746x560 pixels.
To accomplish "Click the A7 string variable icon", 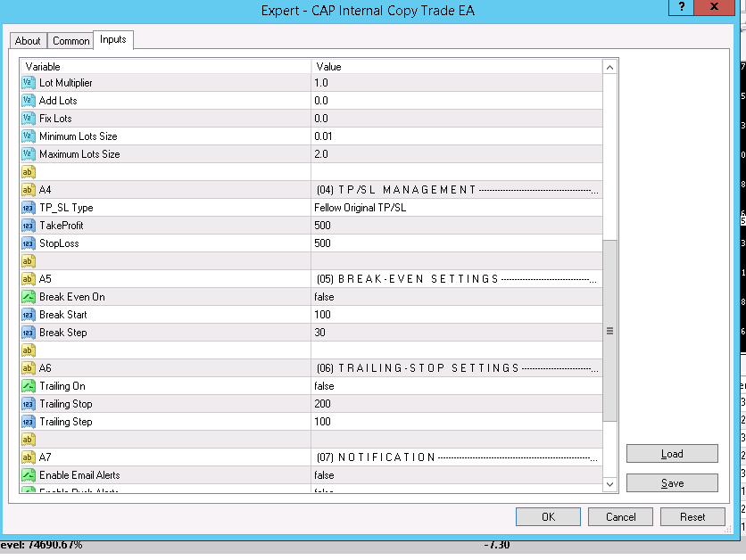I will coord(28,457).
